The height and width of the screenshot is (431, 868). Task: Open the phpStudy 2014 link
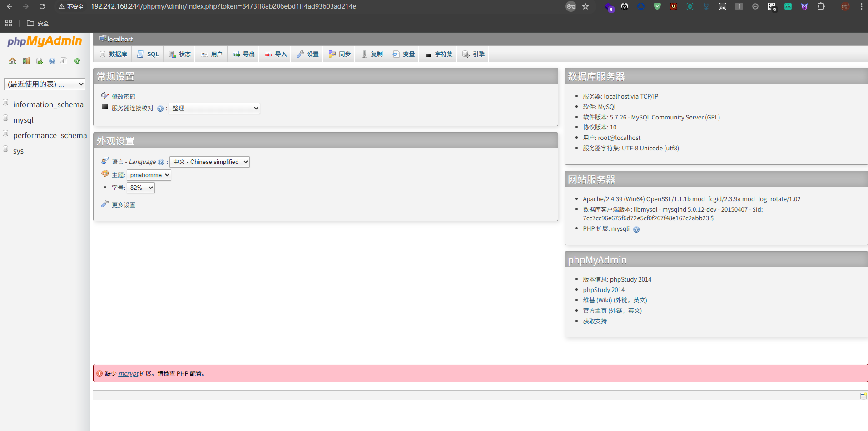coord(604,290)
